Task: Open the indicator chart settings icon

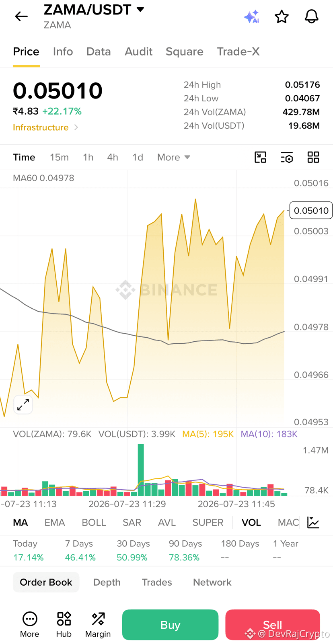Action: click(313, 522)
